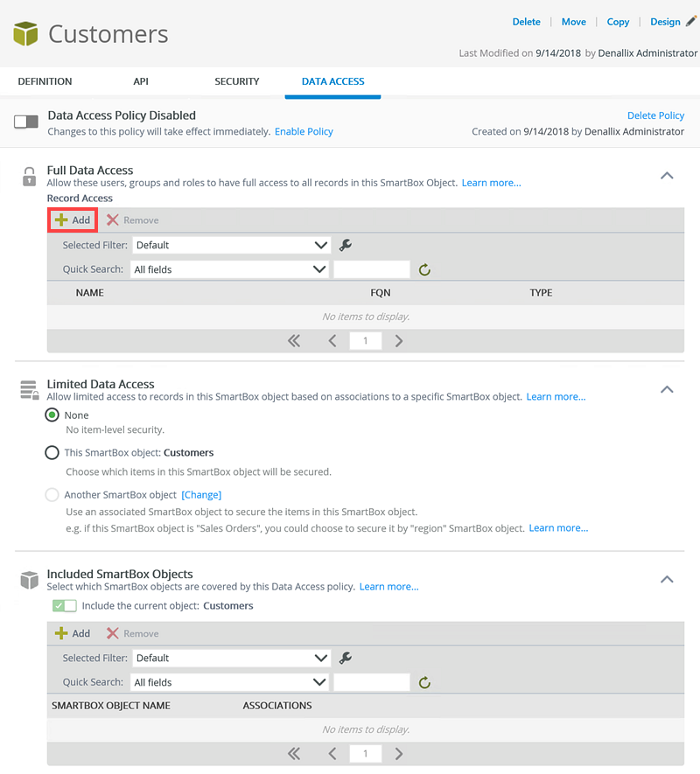Open the Definition tab
The height and width of the screenshot is (774, 700).
(x=45, y=81)
